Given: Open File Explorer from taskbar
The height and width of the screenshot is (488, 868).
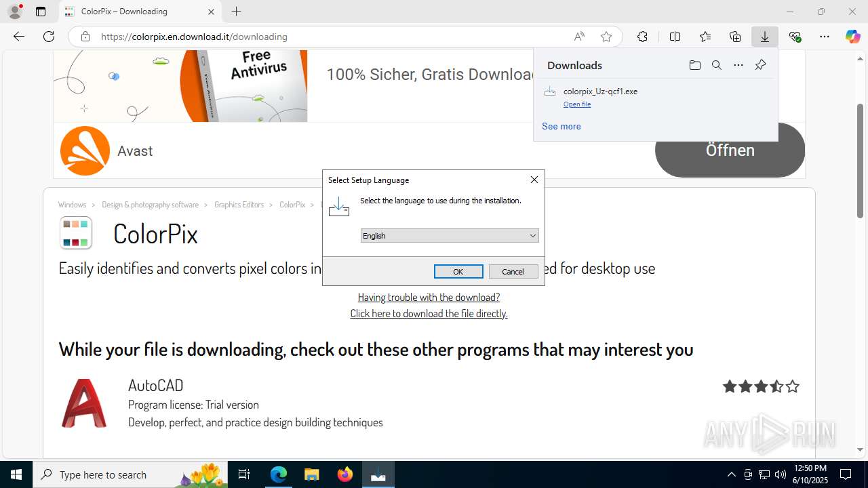Looking at the screenshot, I should point(312,474).
